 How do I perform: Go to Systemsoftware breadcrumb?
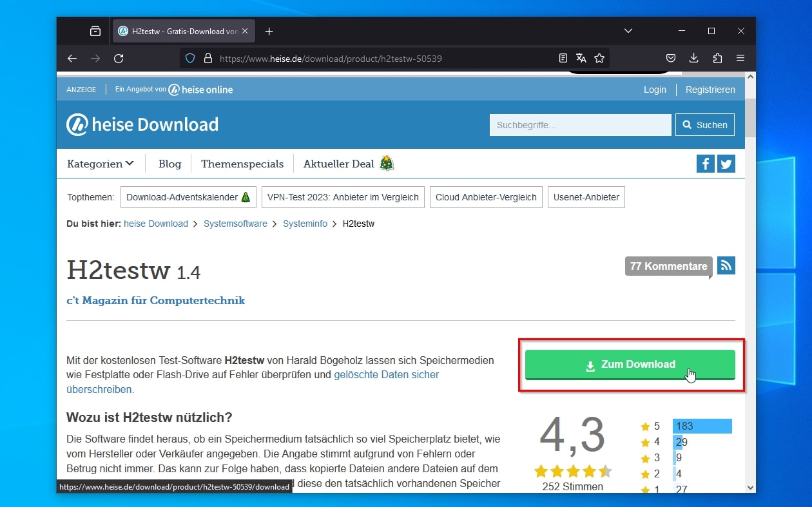tap(235, 224)
